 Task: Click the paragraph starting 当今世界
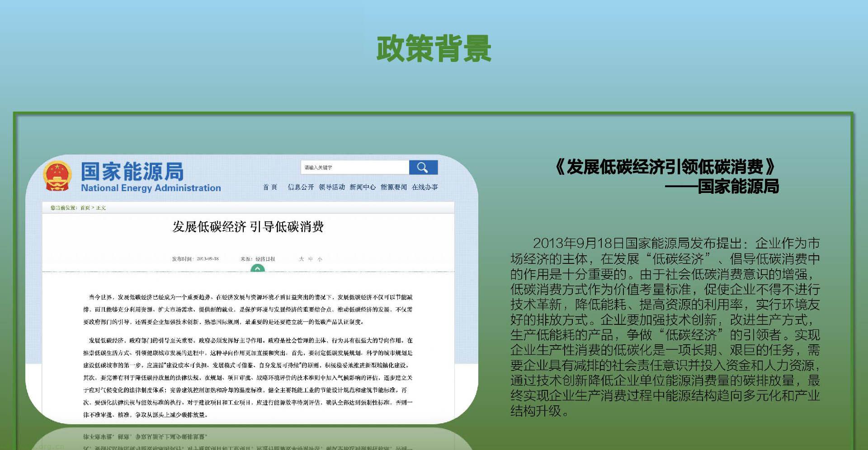[248, 309]
